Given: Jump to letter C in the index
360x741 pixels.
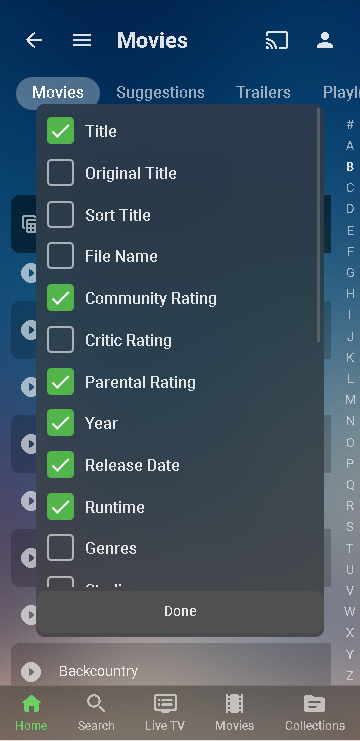Looking at the screenshot, I should pos(350,188).
